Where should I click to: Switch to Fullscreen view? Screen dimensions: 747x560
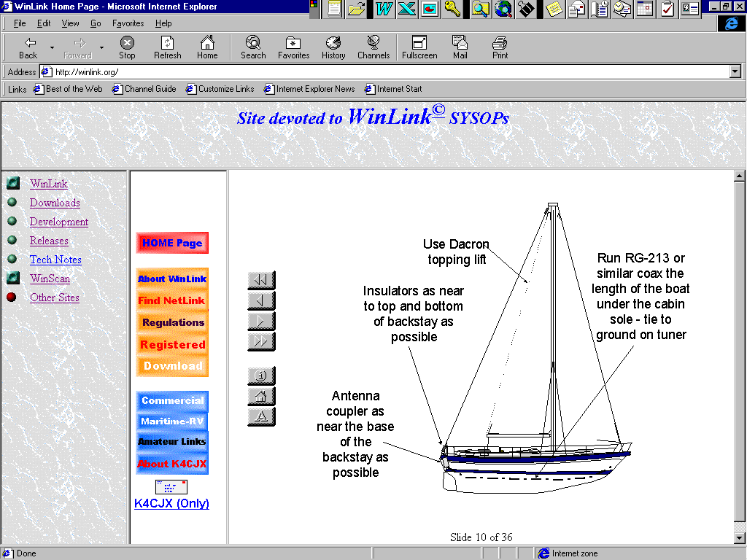(x=419, y=47)
